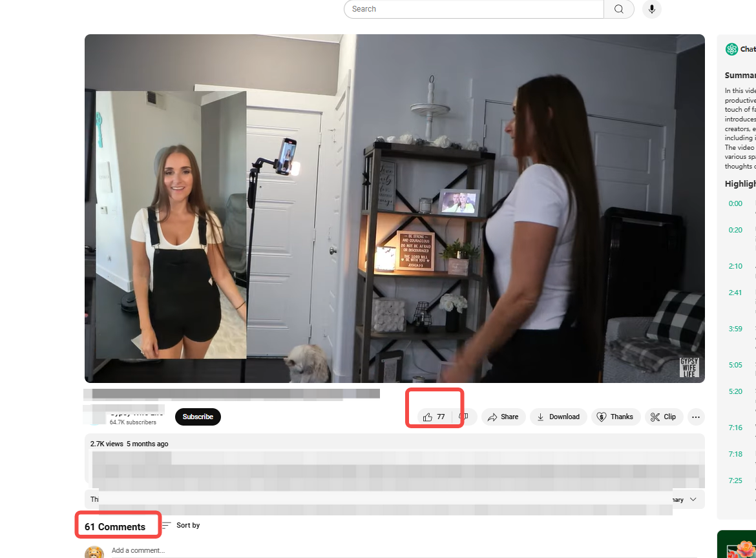The image size is (756, 558).
Task: Seek to the 7:25 highlight timestamp
Action: click(x=735, y=480)
